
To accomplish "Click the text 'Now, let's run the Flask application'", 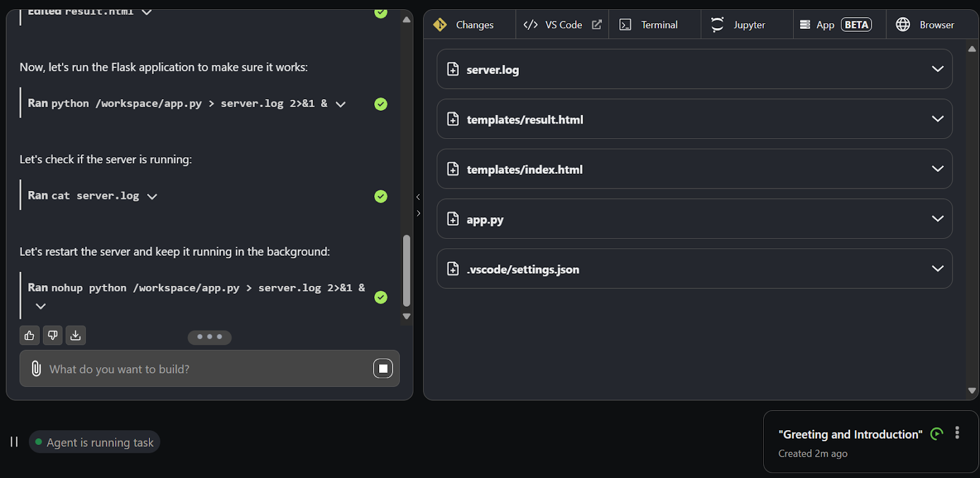I will [x=164, y=67].
